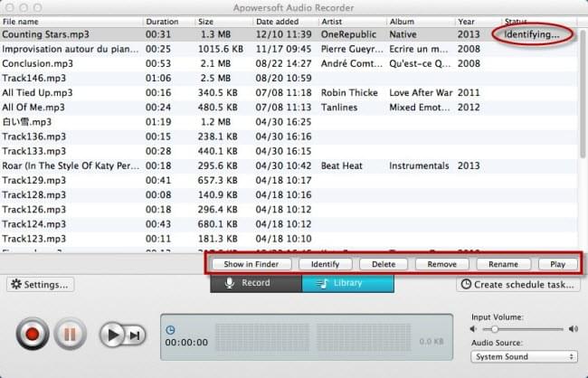Click the Identifying... status of Counting Stars
The width and height of the screenshot is (588, 378).
[532, 34]
